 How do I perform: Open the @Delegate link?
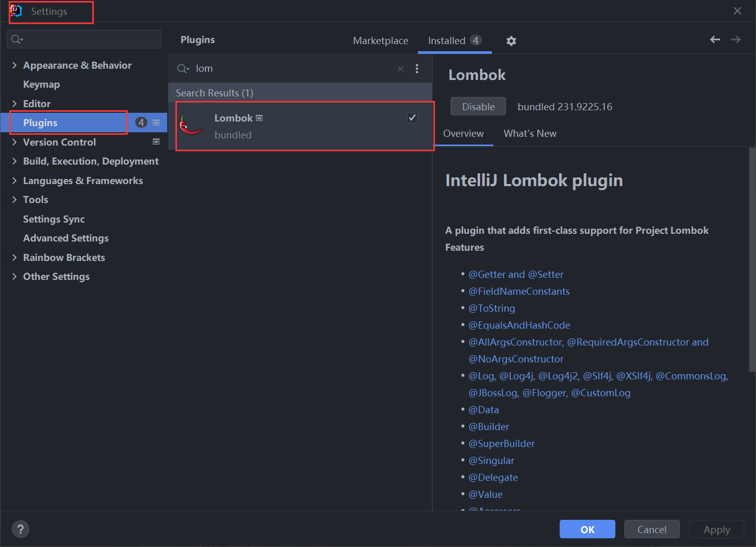coord(493,477)
